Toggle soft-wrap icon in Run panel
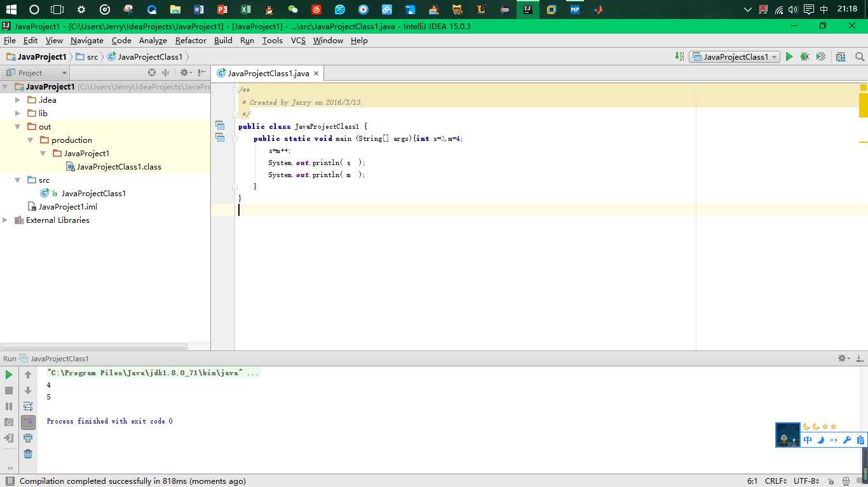 28,406
